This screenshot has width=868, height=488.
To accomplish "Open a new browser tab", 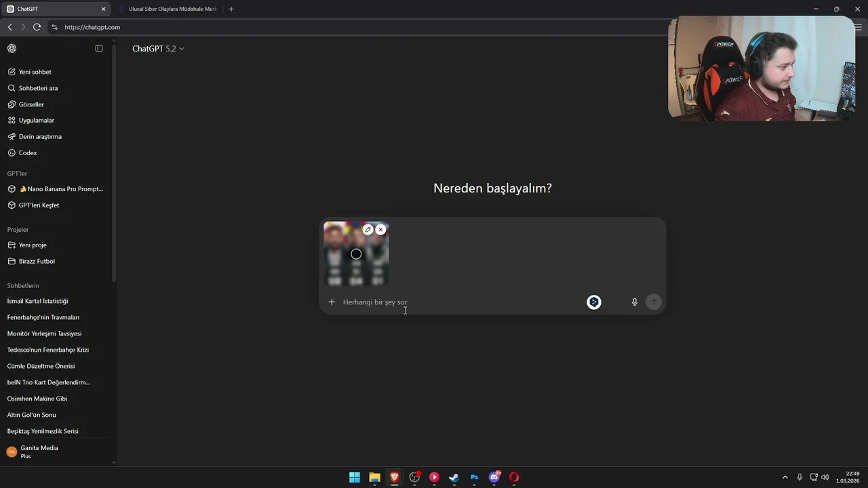I will point(231,9).
